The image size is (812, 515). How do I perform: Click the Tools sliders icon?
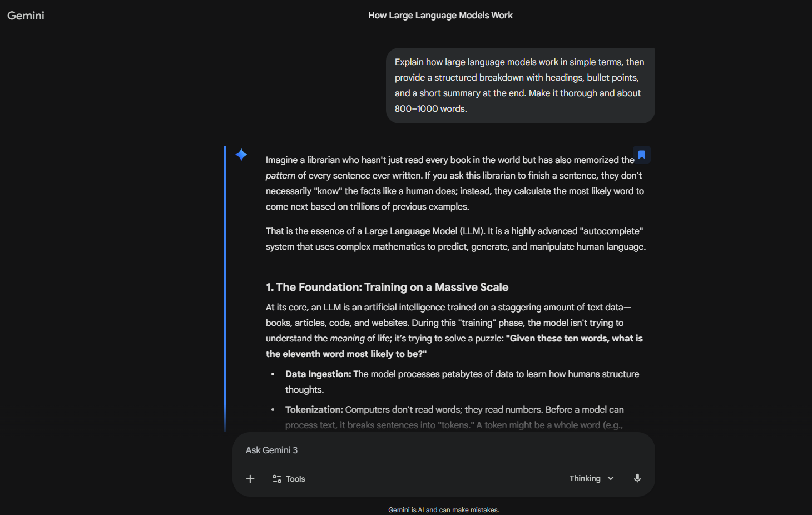[x=276, y=478]
